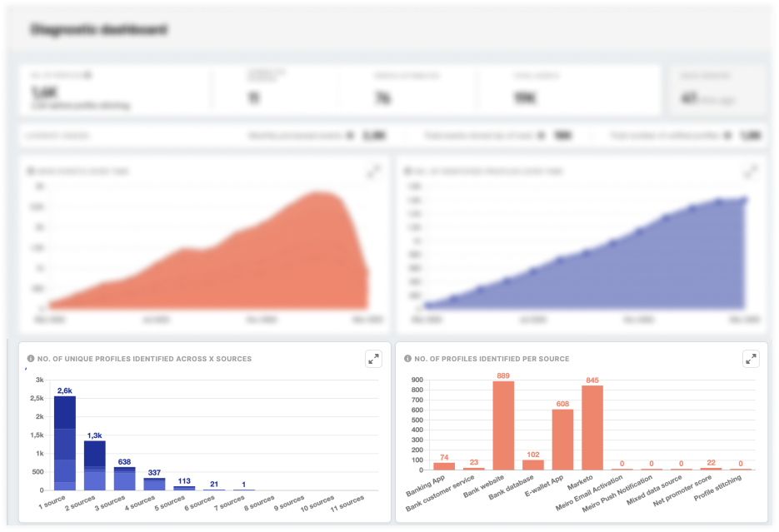
Task: Click the "638" value label
Action: click(x=124, y=461)
